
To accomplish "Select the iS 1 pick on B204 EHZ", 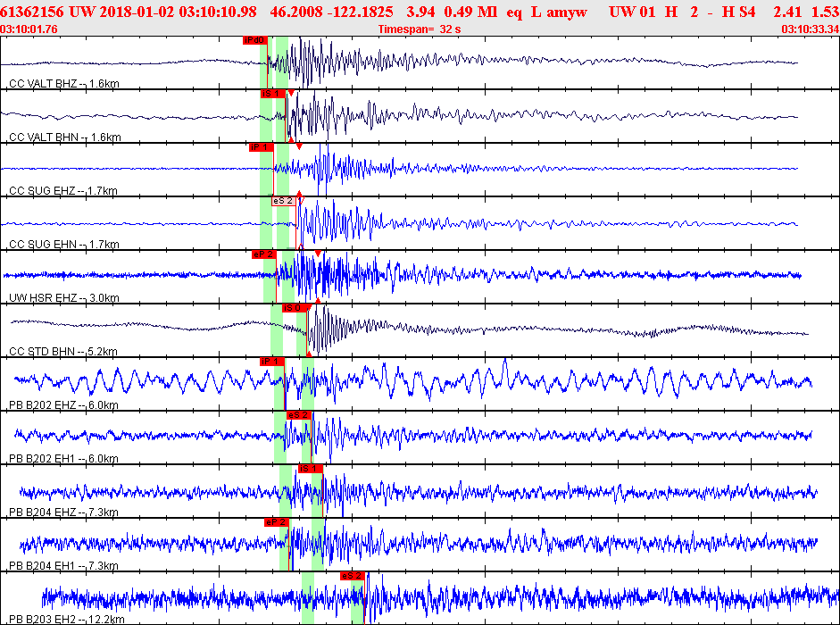I will click(311, 469).
